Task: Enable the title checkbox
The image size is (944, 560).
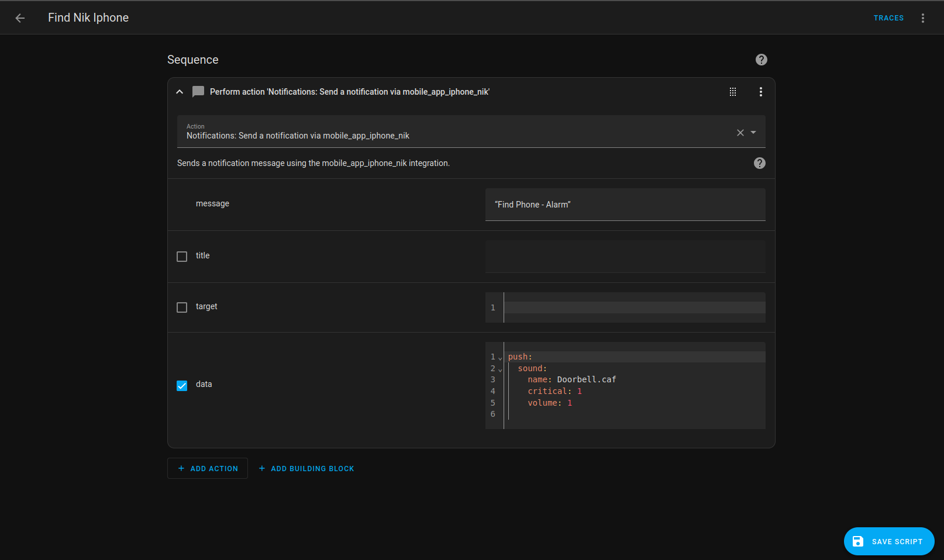Action: click(x=182, y=257)
